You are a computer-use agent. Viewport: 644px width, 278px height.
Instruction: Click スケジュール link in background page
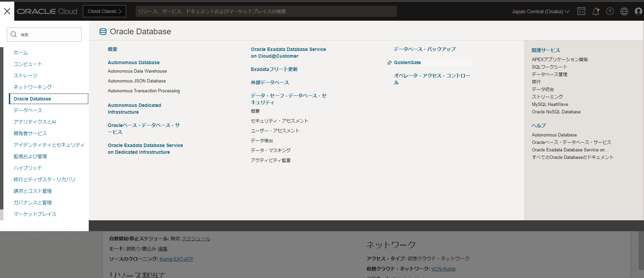tap(196, 239)
